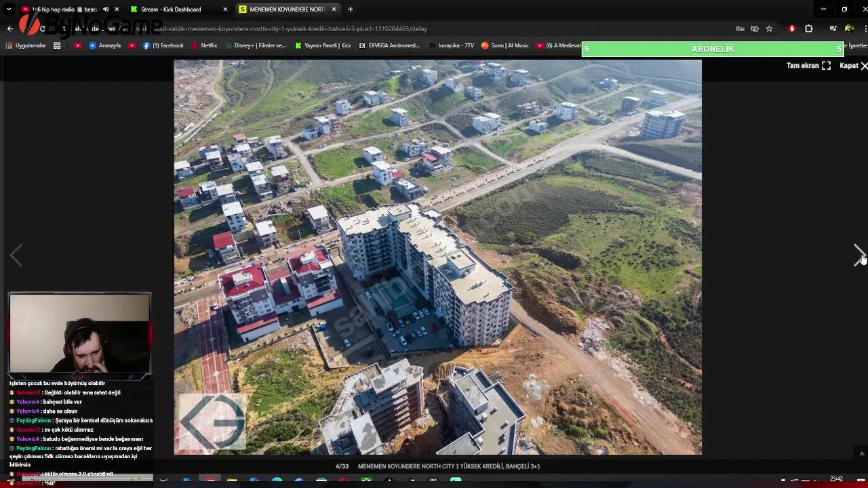Screen dimensions: 868x488
Task: Open the YouTube icon after Anasayfa
Action: (x=132, y=45)
